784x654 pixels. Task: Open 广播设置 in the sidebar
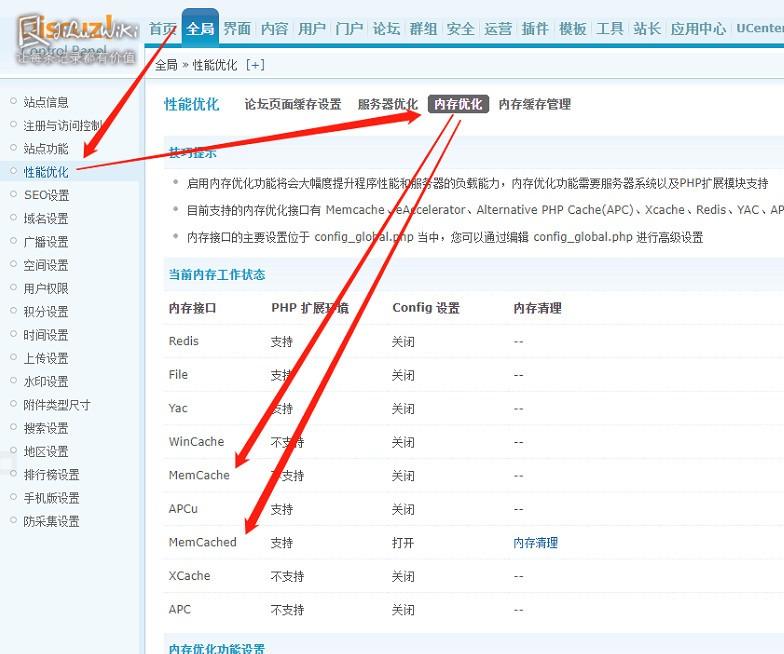tap(46, 242)
